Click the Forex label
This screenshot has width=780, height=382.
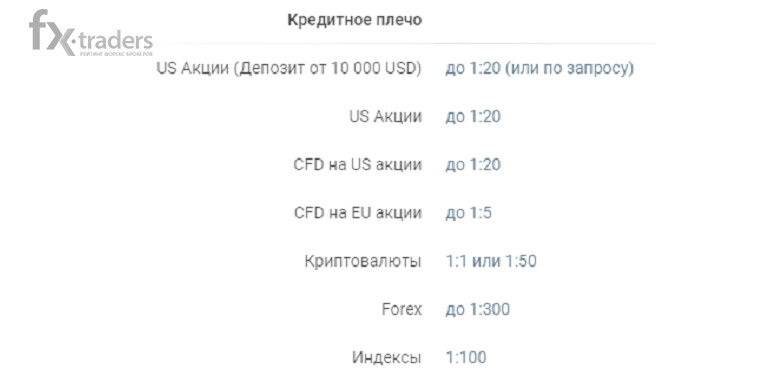click(x=402, y=309)
